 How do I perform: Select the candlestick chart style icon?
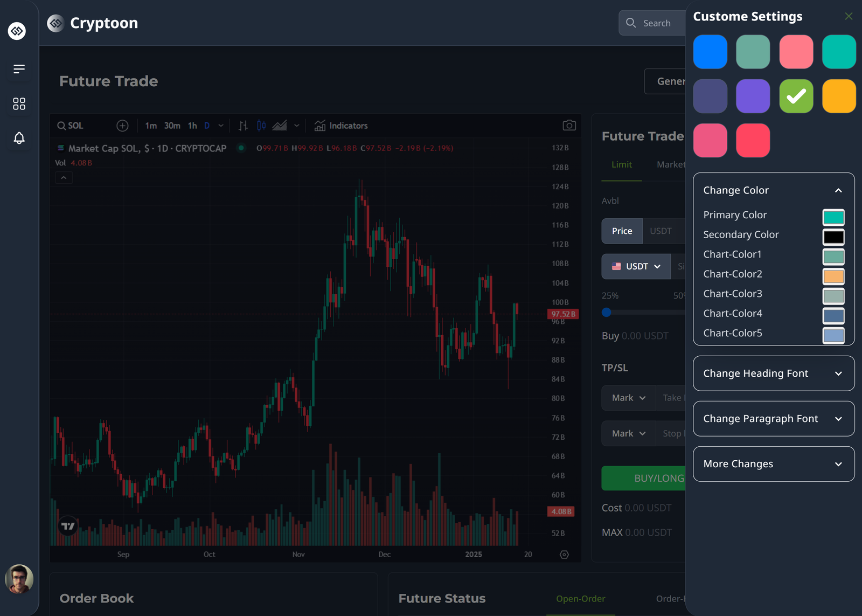pos(261,126)
